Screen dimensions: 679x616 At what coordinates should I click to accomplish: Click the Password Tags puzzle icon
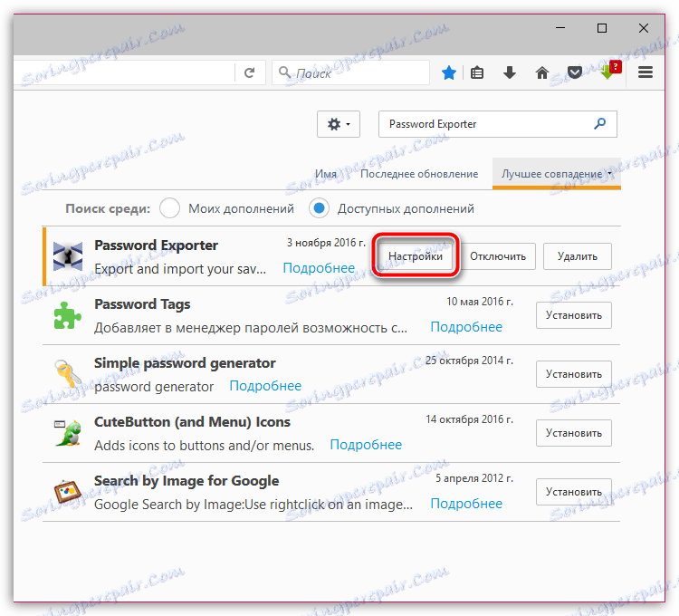click(68, 315)
